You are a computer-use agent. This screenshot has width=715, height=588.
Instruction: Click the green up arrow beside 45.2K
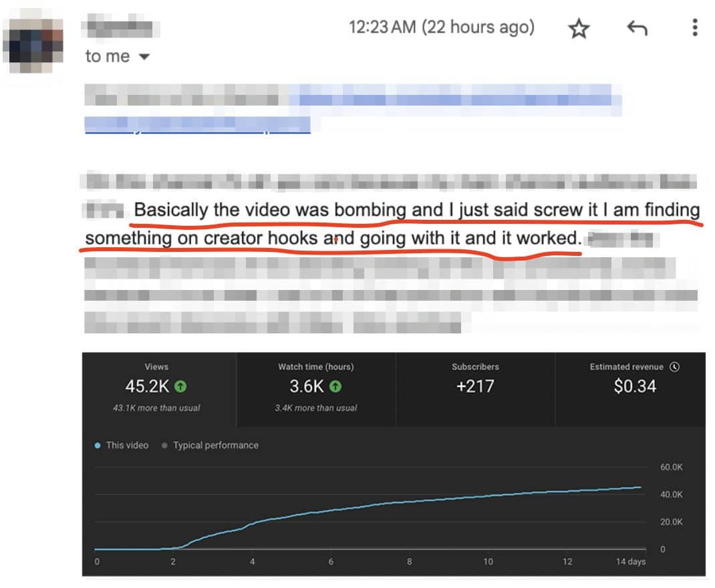[180, 386]
